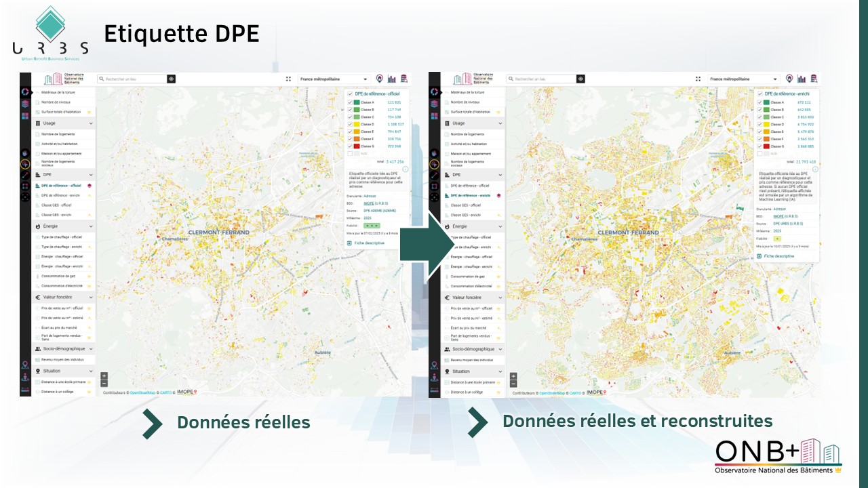This screenshot has width=868, height=488.
Task: Click the 'Rechercher un lieu' search field on the right map
Action: [x=539, y=79]
